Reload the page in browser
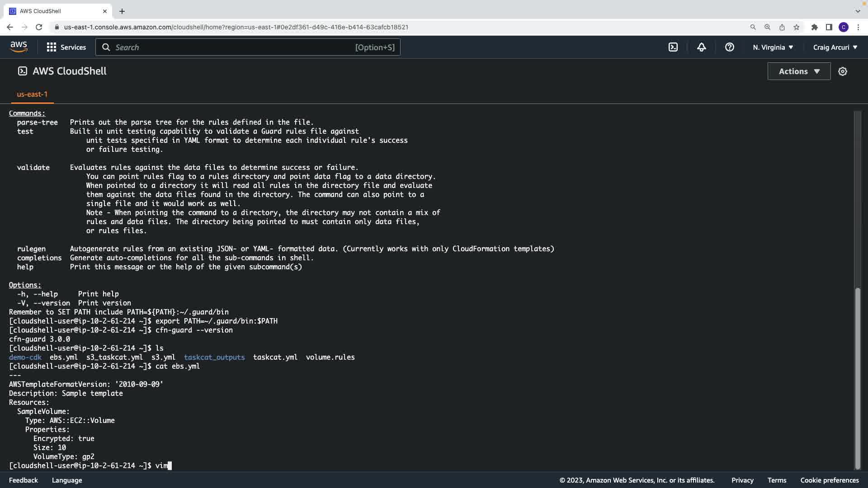The image size is (868, 488). (x=39, y=27)
